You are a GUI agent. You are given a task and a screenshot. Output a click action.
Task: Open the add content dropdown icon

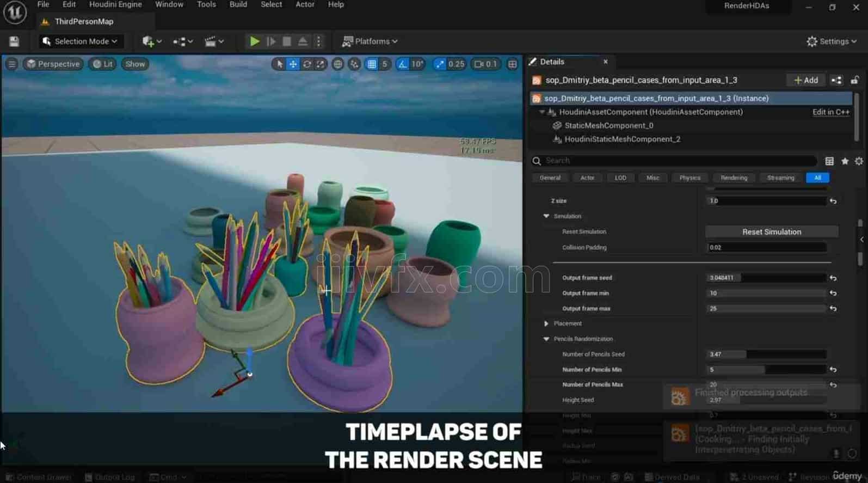coord(152,41)
